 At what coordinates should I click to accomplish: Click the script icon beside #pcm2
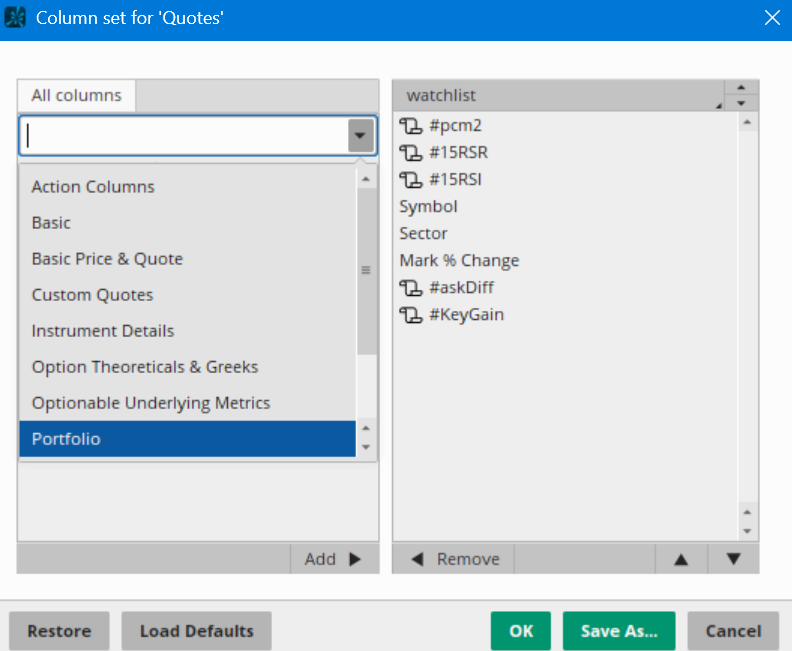(411, 125)
